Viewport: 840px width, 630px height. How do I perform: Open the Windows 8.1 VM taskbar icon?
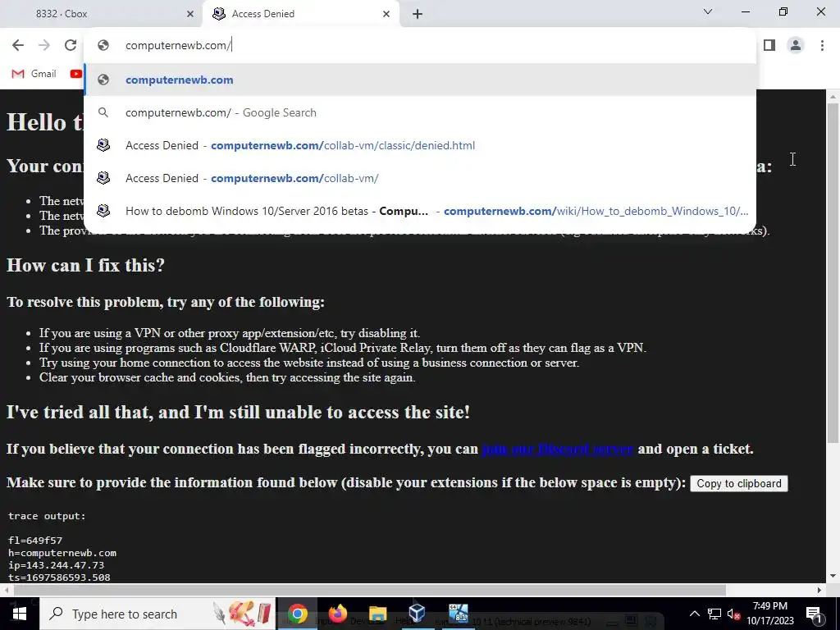tap(458, 614)
